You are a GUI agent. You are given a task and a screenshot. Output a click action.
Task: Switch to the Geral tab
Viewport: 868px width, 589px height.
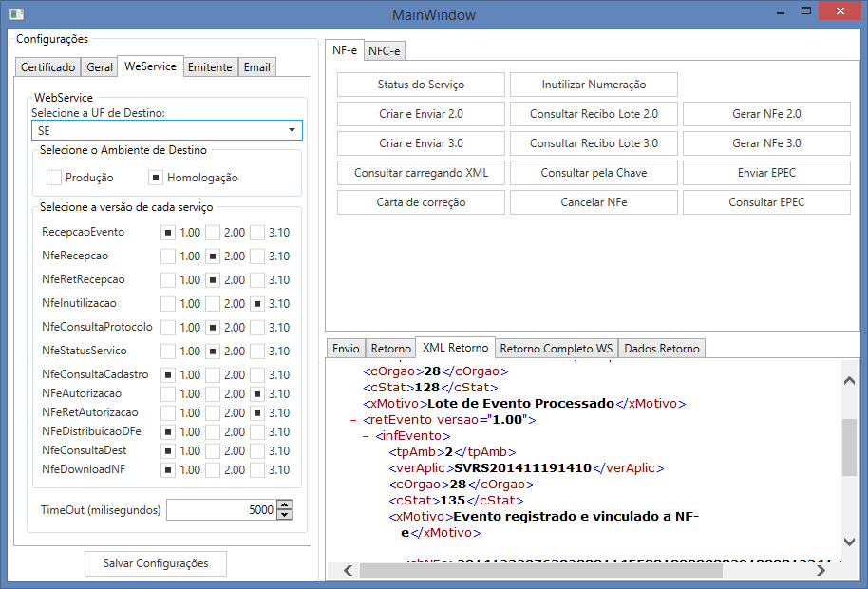click(100, 67)
